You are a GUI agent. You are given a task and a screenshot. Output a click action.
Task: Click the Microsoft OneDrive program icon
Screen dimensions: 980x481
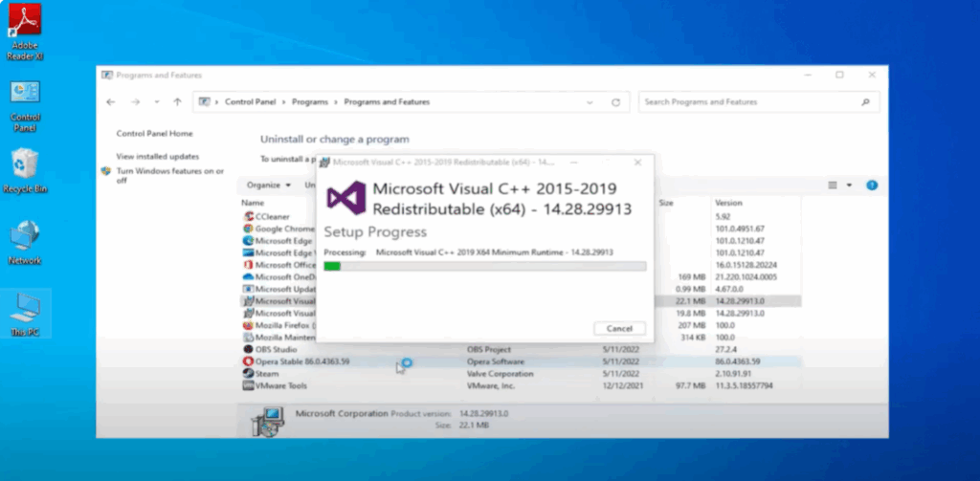(249, 276)
